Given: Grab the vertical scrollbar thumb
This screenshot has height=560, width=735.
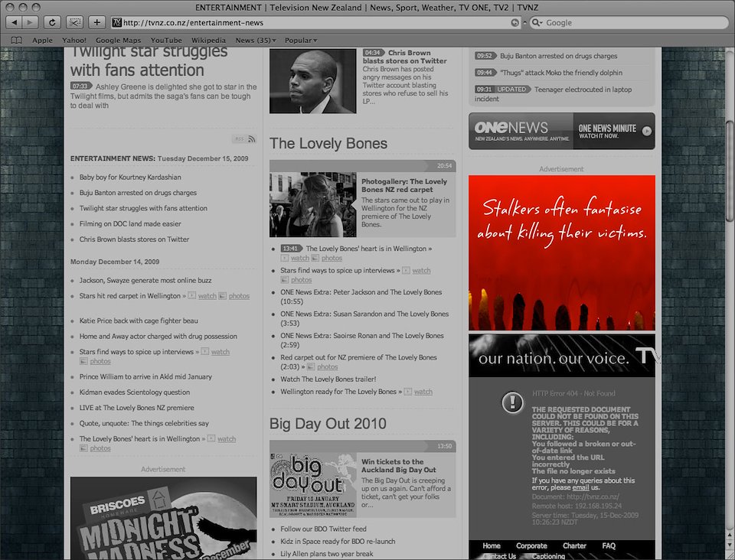Looking at the screenshot, I should (730, 171).
